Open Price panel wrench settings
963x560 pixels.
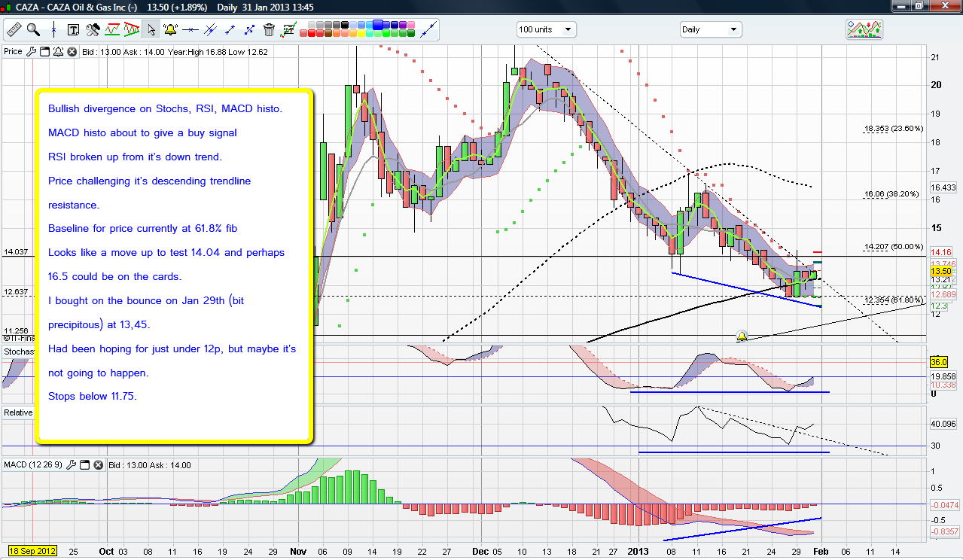click(31, 52)
